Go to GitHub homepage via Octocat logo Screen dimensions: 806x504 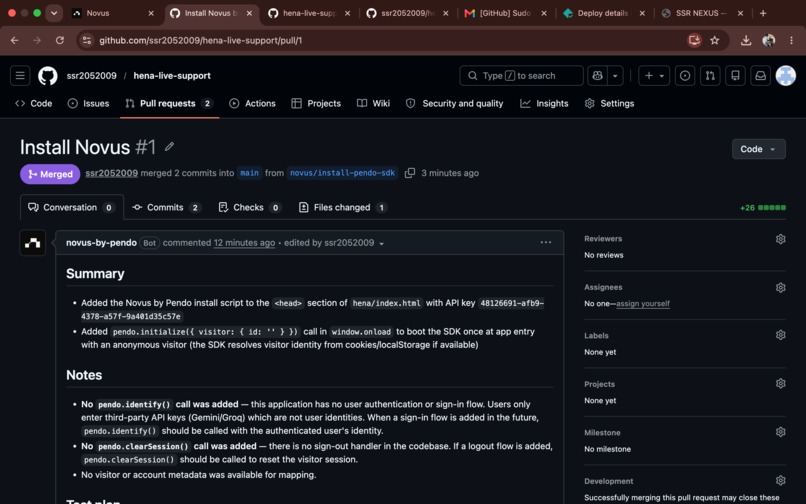tap(48, 76)
